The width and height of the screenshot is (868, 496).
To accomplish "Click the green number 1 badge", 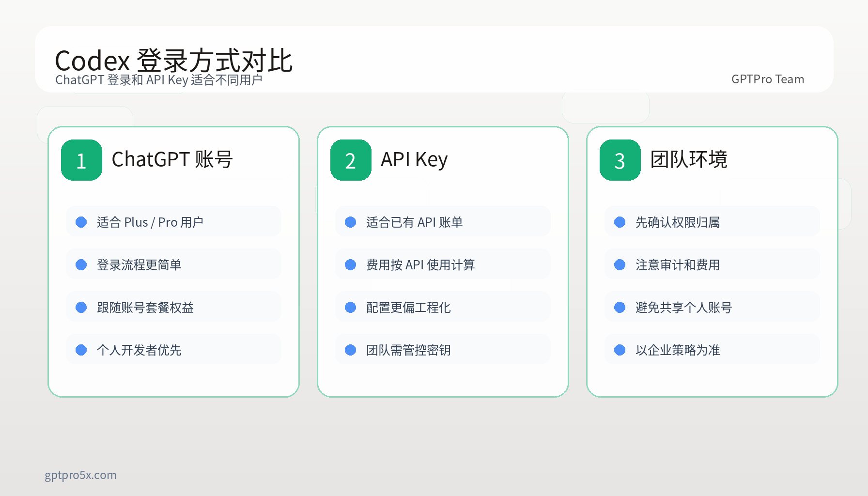I will click(81, 160).
